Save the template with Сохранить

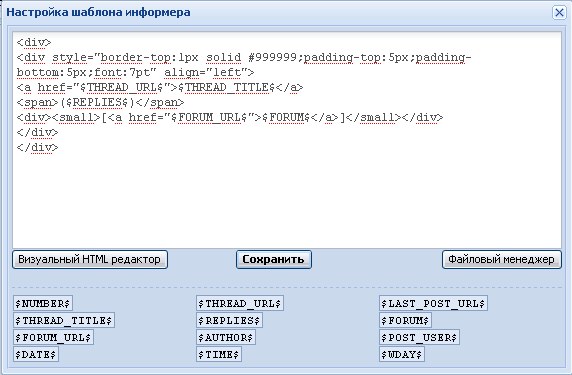[x=274, y=259]
